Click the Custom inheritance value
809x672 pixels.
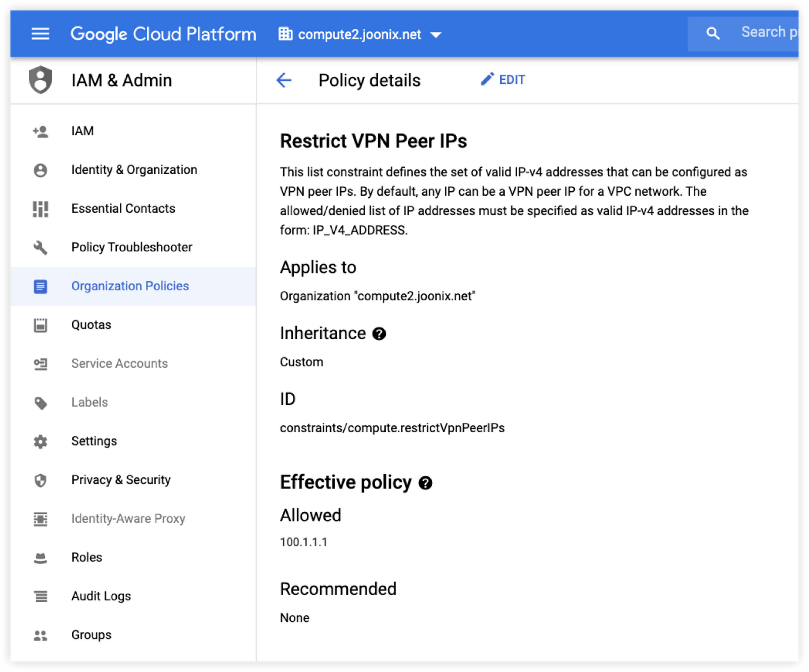tap(301, 362)
